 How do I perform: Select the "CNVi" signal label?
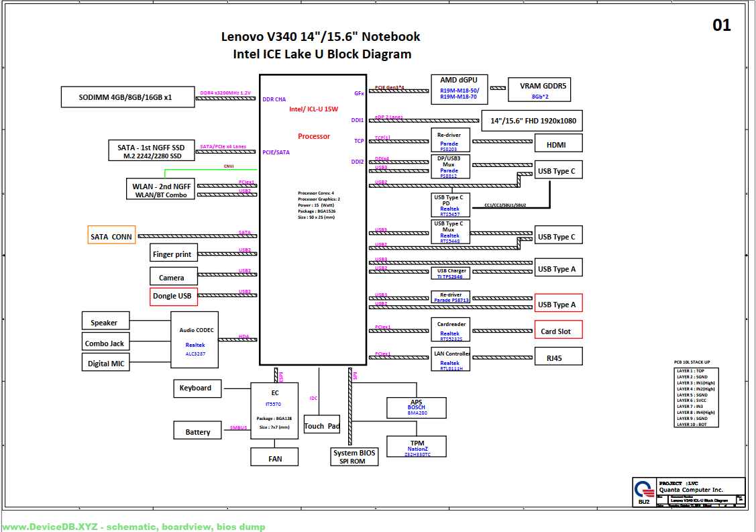229,166
